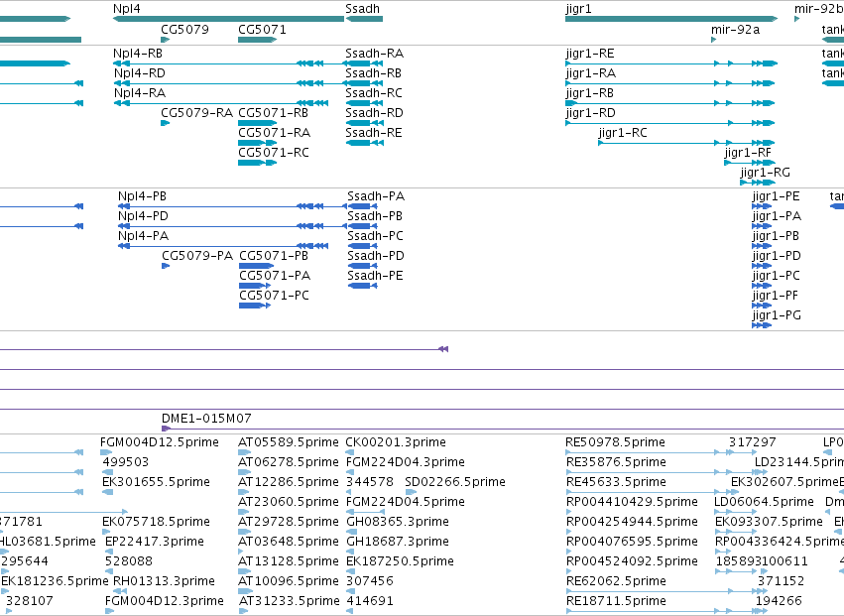Click transcript Npl4-RA

point(140,93)
